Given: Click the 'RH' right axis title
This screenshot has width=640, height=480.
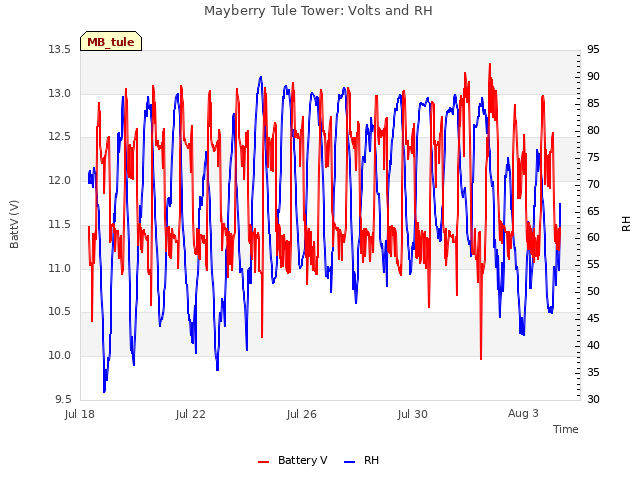Looking at the screenshot, I should coord(626,224).
